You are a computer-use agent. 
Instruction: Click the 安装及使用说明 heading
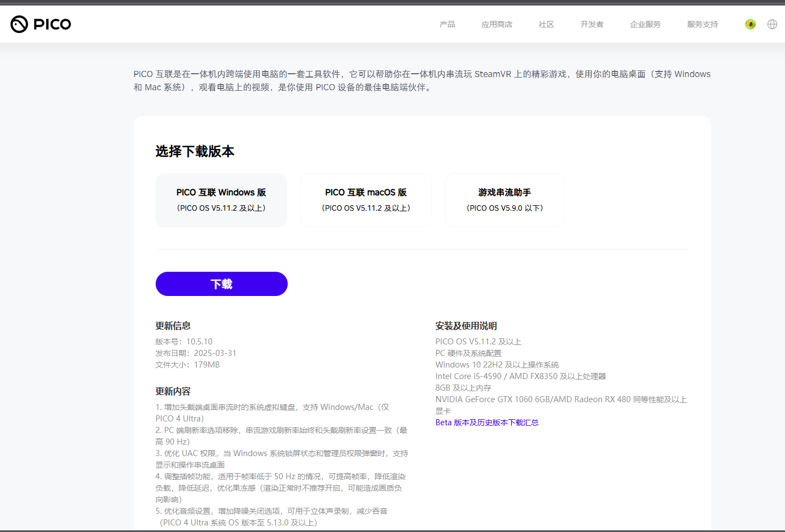pyautogui.click(x=466, y=326)
